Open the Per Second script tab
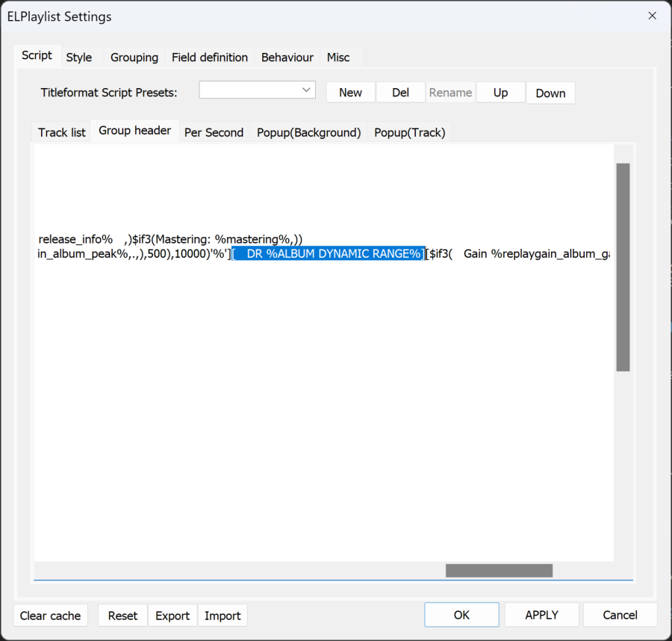This screenshot has height=641, width=672. click(214, 132)
